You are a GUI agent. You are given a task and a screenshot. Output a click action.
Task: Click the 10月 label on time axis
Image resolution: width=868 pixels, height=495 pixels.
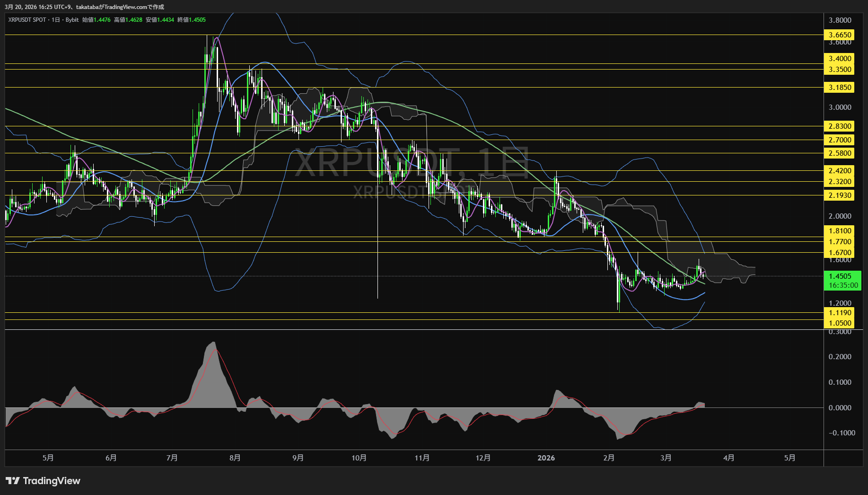(359, 458)
